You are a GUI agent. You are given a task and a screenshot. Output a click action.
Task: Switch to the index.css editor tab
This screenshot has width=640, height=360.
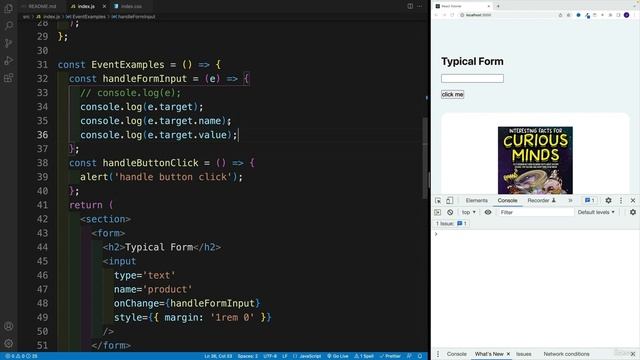(131, 7)
